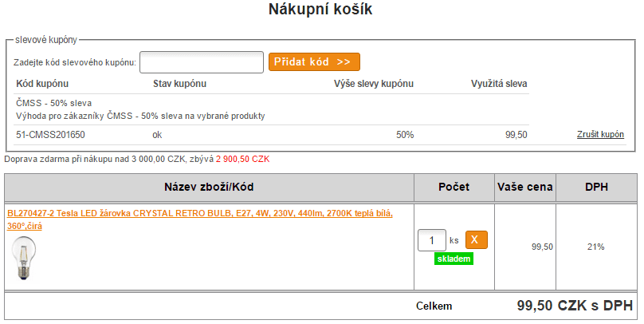Click the Vaše cena column header
644x324 pixels.
[x=525, y=187]
